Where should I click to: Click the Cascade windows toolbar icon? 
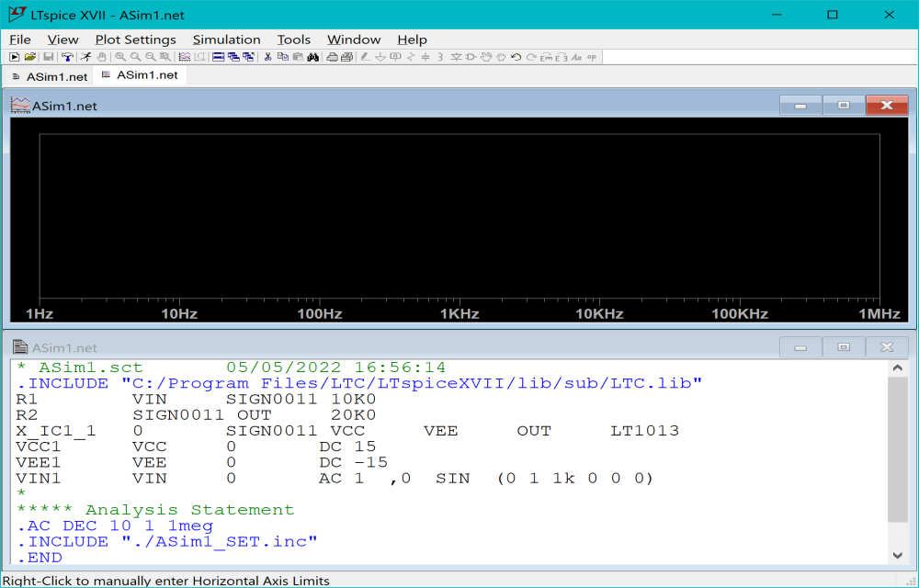233,57
